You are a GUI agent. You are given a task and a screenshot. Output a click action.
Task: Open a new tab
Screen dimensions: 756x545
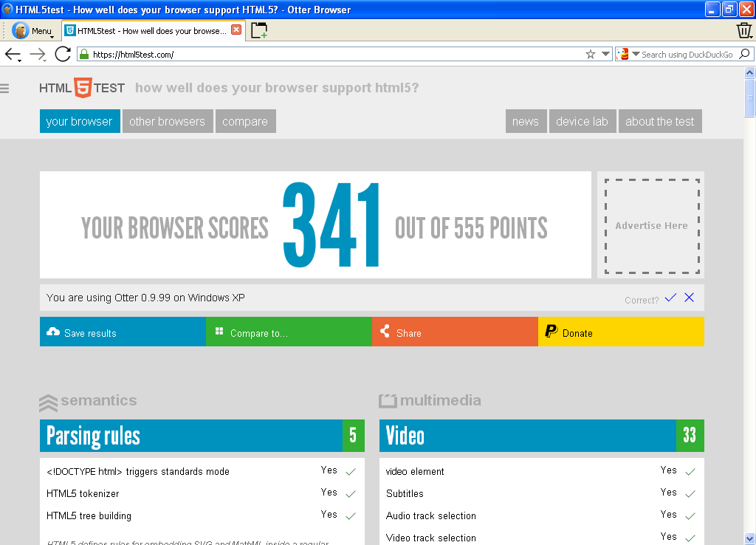pyautogui.click(x=258, y=30)
